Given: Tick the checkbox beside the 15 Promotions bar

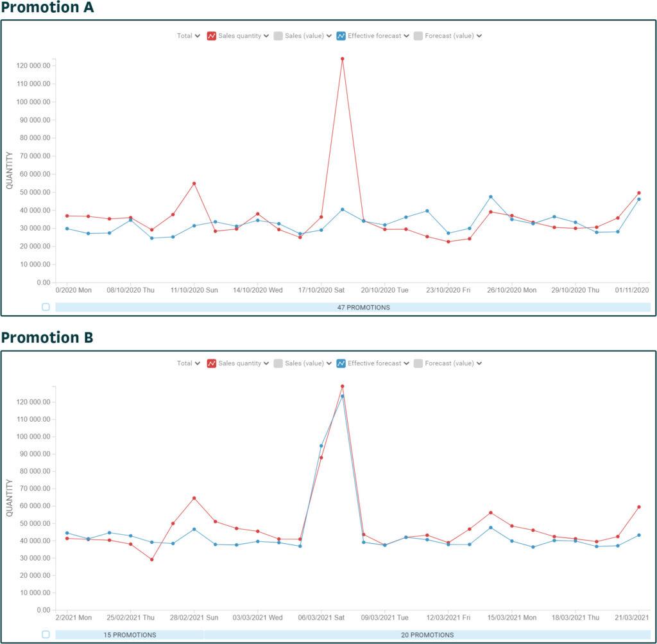Looking at the screenshot, I should pyautogui.click(x=46, y=634).
